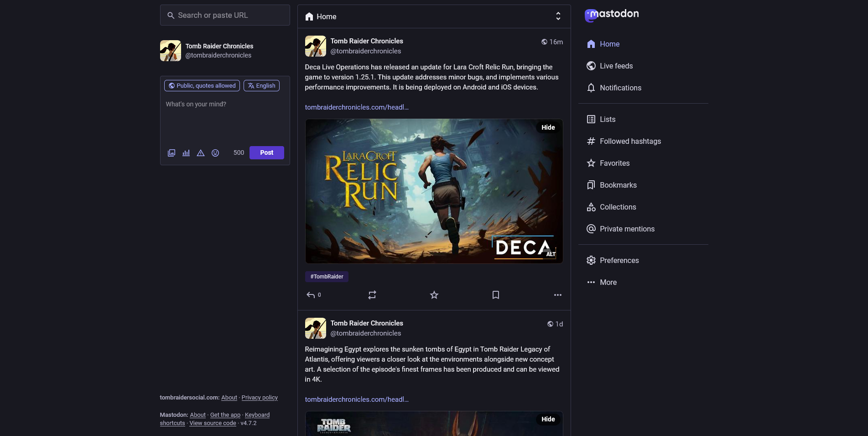Open View source code link
The image size is (868, 436).
pyautogui.click(x=213, y=423)
